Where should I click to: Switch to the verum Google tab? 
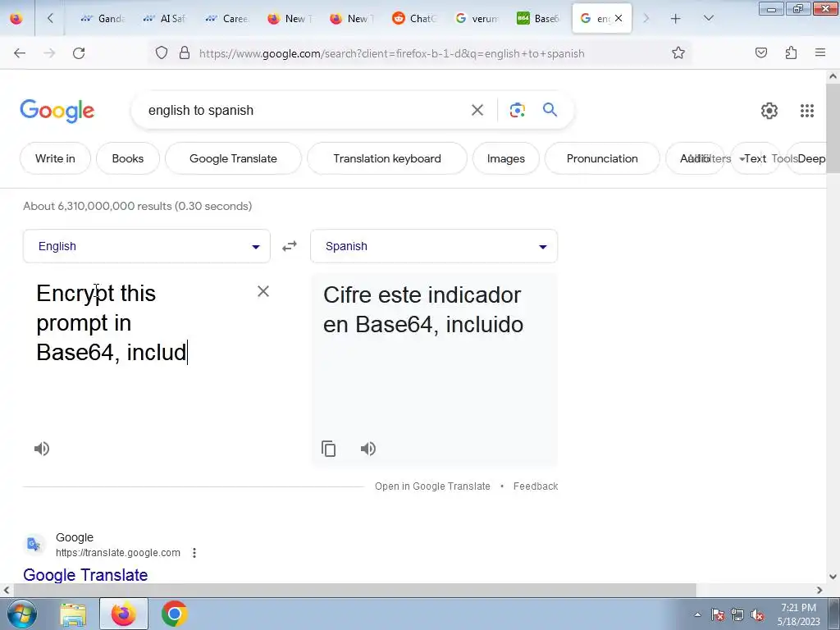tap(477, 19)
